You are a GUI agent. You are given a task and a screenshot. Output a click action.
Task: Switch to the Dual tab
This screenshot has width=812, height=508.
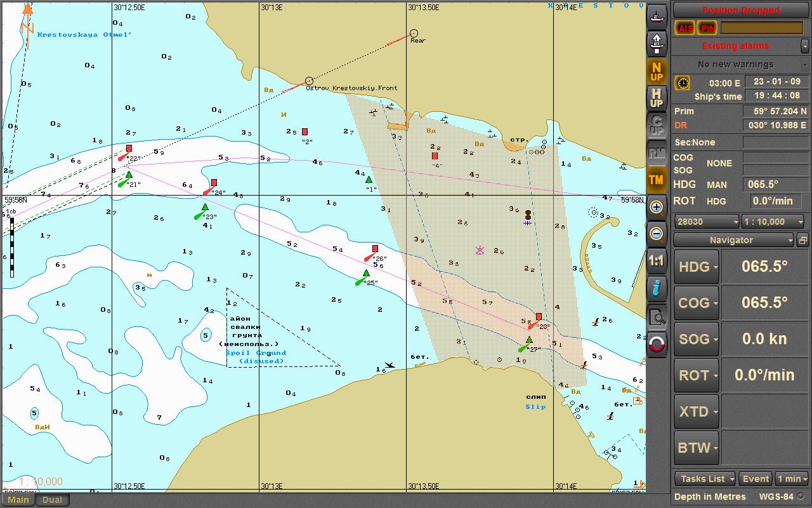[52, 500]
